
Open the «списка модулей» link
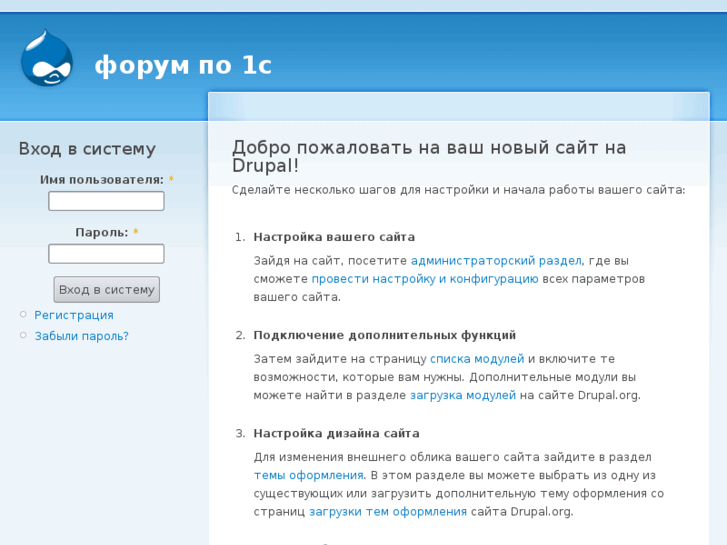477,359
